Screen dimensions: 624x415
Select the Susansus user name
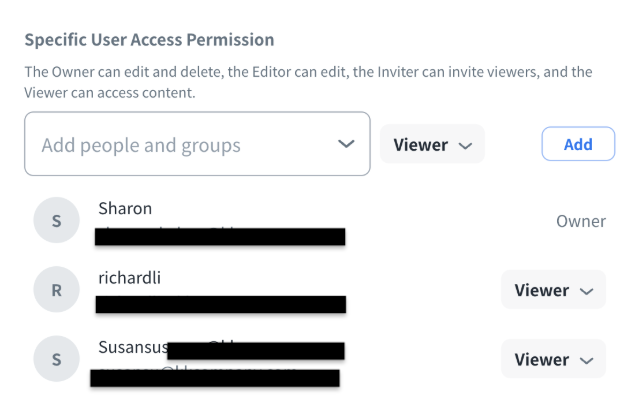click(x=132, y=348)
